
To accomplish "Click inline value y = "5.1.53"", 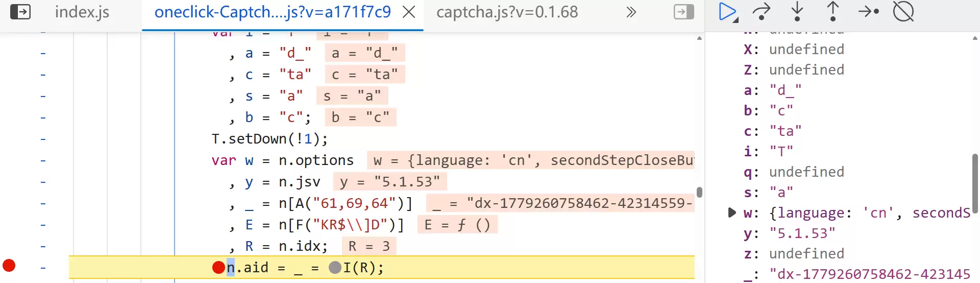I will (x=390, y=182).
